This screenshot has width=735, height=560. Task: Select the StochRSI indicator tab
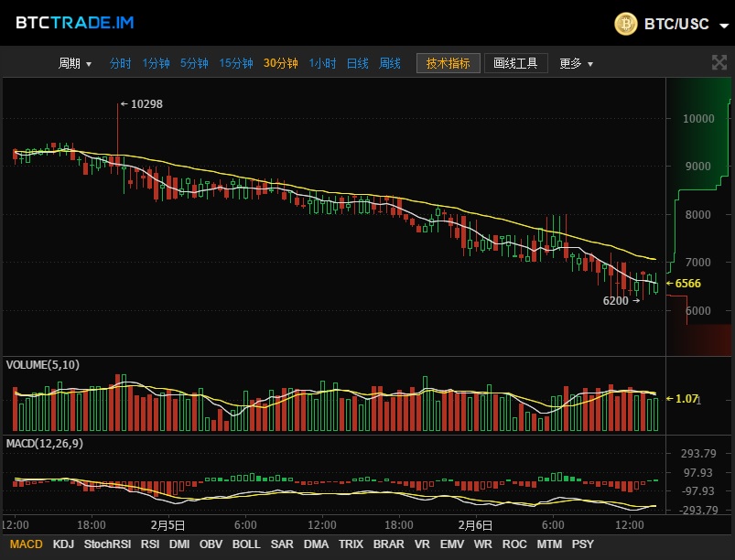(x=107, y=544)
